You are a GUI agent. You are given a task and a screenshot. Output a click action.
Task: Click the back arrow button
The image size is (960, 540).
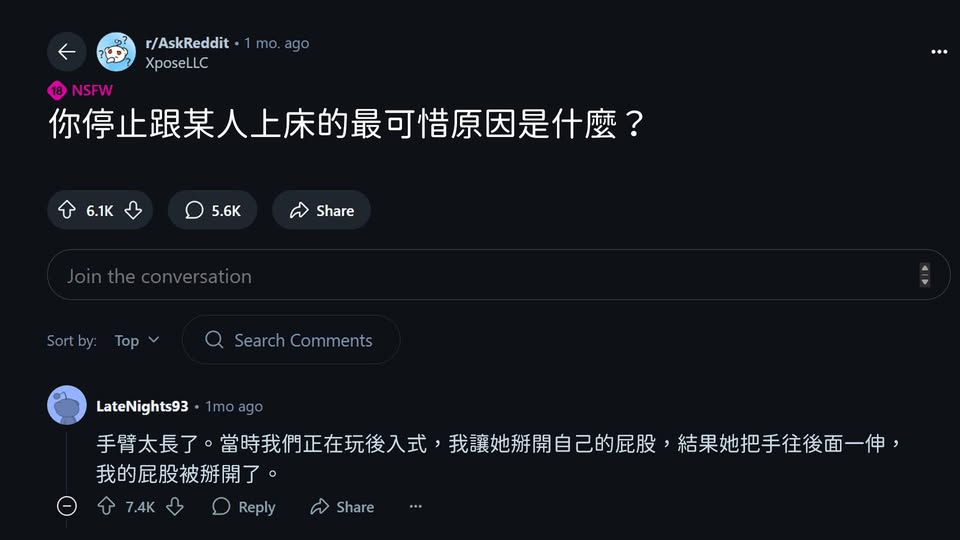pyautogui.click(x=66, y=52)
